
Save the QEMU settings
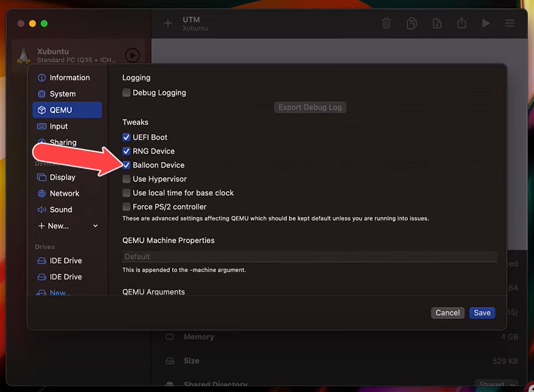(x=482, y=313)
